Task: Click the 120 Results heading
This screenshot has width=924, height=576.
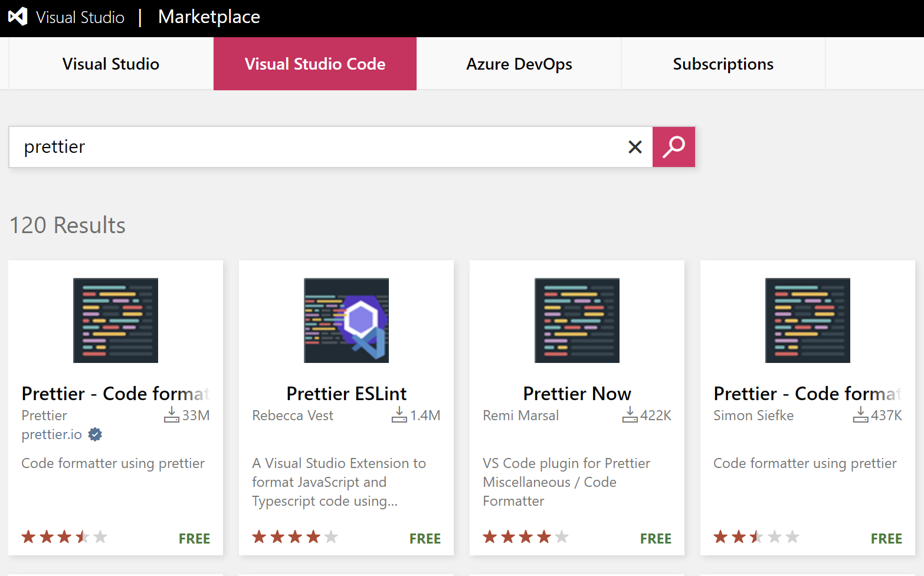Action: [67, 225]
